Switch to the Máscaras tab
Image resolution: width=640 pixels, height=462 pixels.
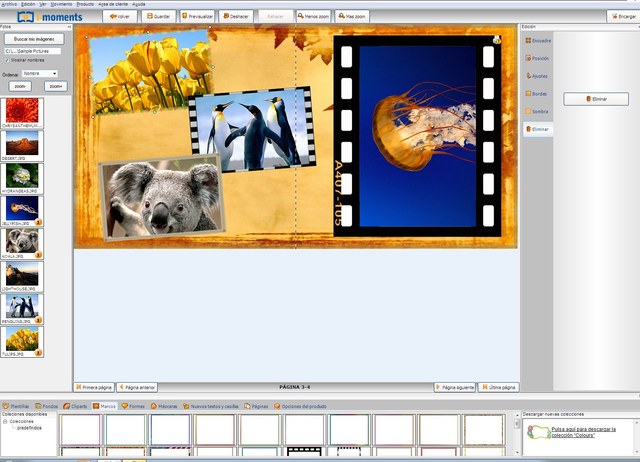click(x=167, y=406)
